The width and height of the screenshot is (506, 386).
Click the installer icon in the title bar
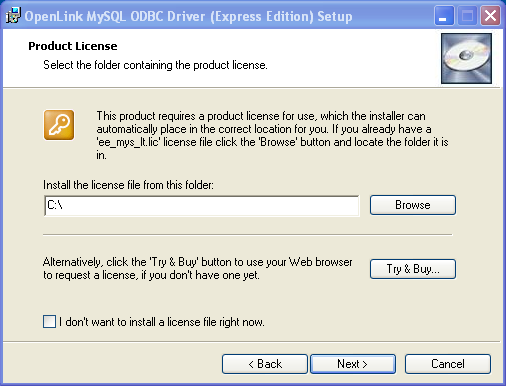click(13, 15)
